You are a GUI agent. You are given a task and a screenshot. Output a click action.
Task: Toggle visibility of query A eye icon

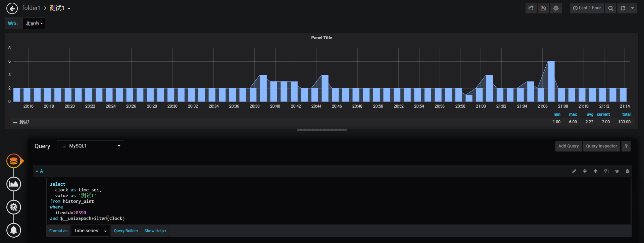[x=617, y=171]
